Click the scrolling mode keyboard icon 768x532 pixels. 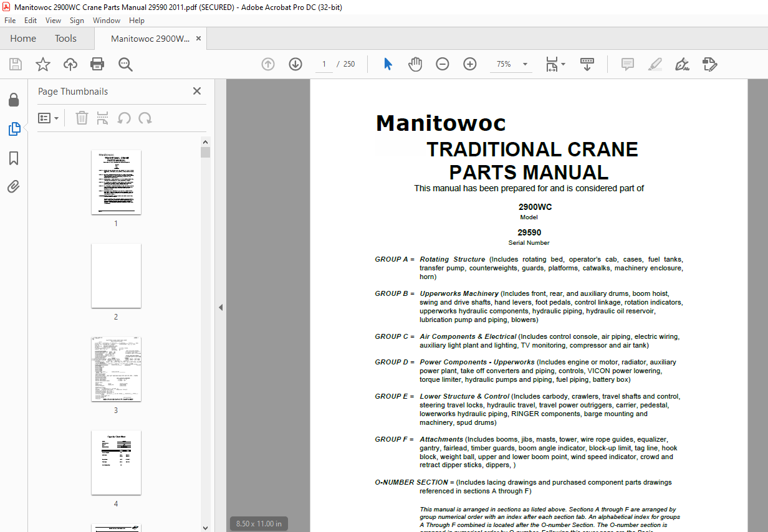tap(587, 64)
